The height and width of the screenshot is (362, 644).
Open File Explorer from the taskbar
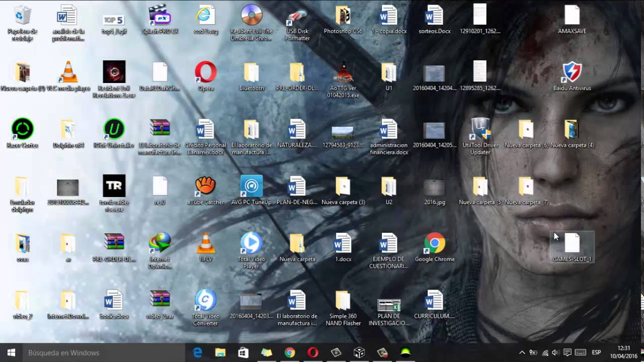(220, 352)
